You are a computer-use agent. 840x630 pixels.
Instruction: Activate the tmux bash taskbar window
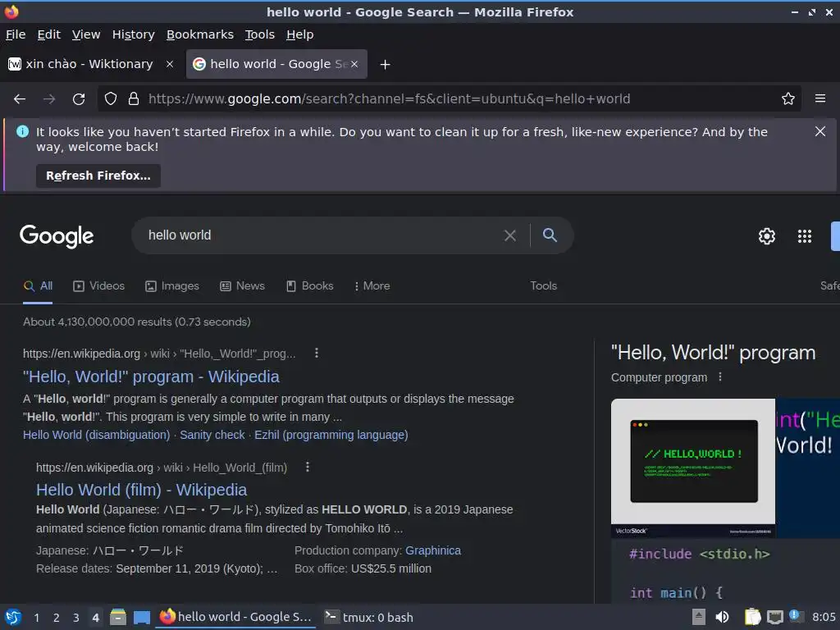(x=370, y=617)
